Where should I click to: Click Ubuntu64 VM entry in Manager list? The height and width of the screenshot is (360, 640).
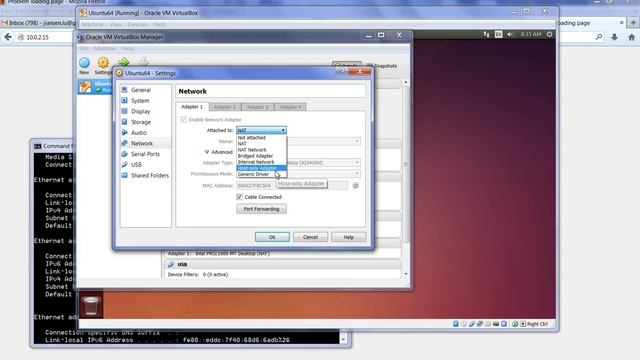tap(95, 87)
